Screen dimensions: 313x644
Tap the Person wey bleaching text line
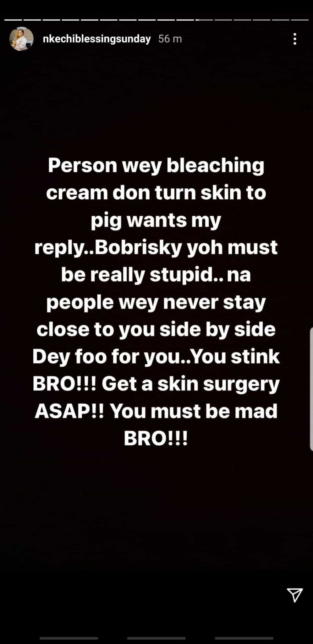coord(156,165)
